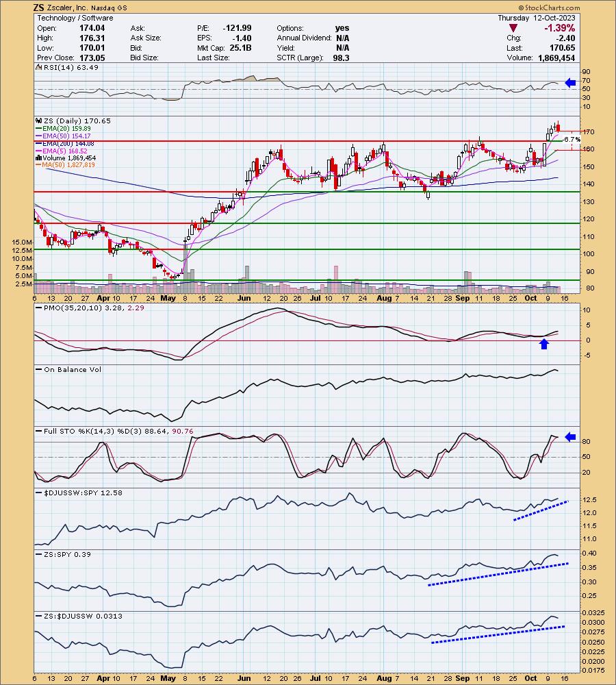Viewport: 616px width, 685px height.
Task: Select the Low value 170.01
Action: [x=92, y=48]
